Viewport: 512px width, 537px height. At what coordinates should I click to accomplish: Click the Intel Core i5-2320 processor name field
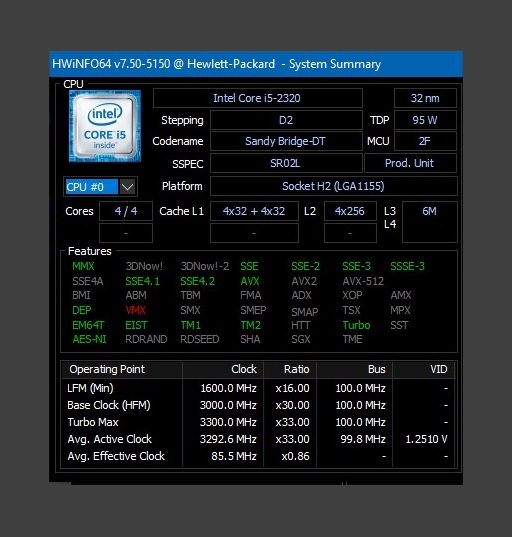coord(258,98)
